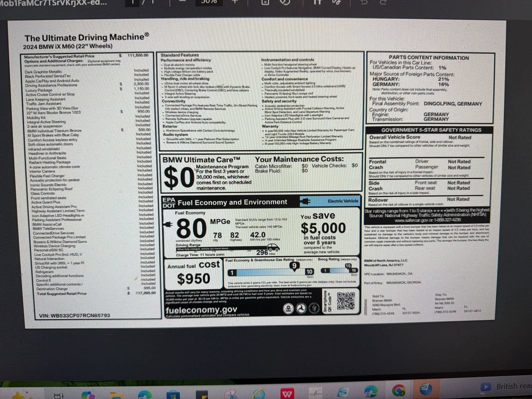
Task: Click the "2024 BMW iX M60" model line
Action: (x=68, y=46)
